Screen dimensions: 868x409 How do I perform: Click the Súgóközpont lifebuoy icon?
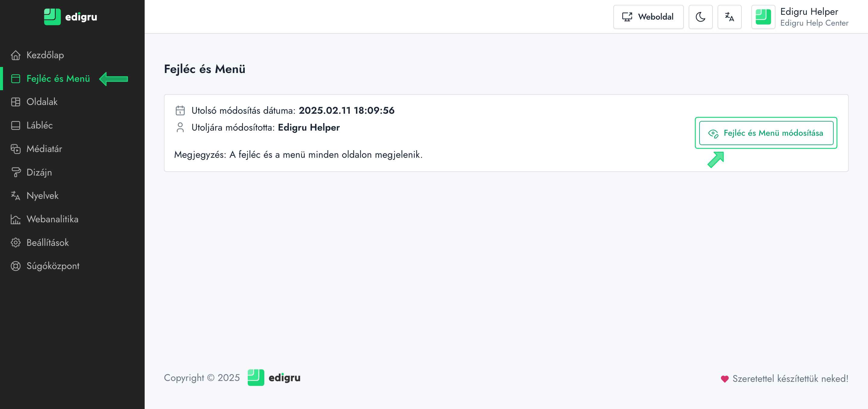click(15, 266)
